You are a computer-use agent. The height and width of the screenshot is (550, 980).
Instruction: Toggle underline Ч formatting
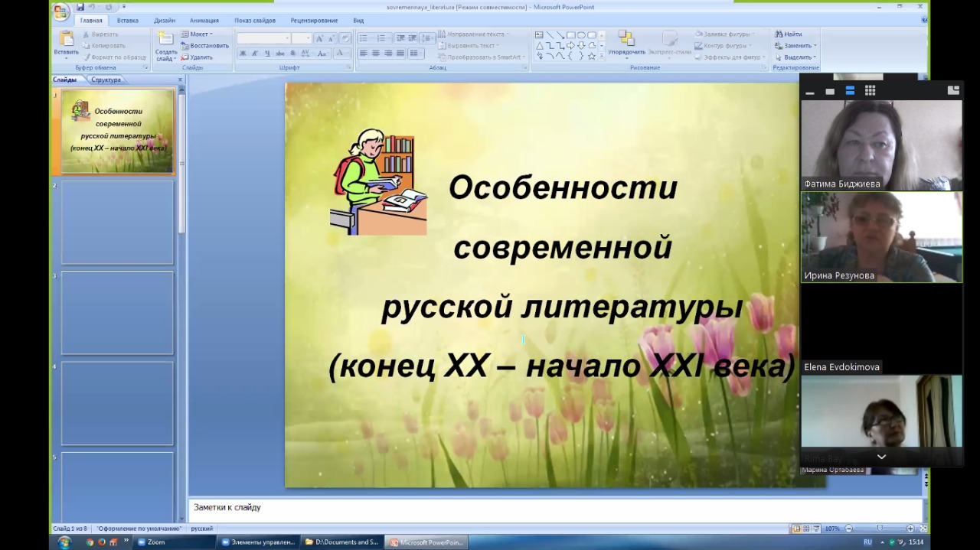pos(267,54)
